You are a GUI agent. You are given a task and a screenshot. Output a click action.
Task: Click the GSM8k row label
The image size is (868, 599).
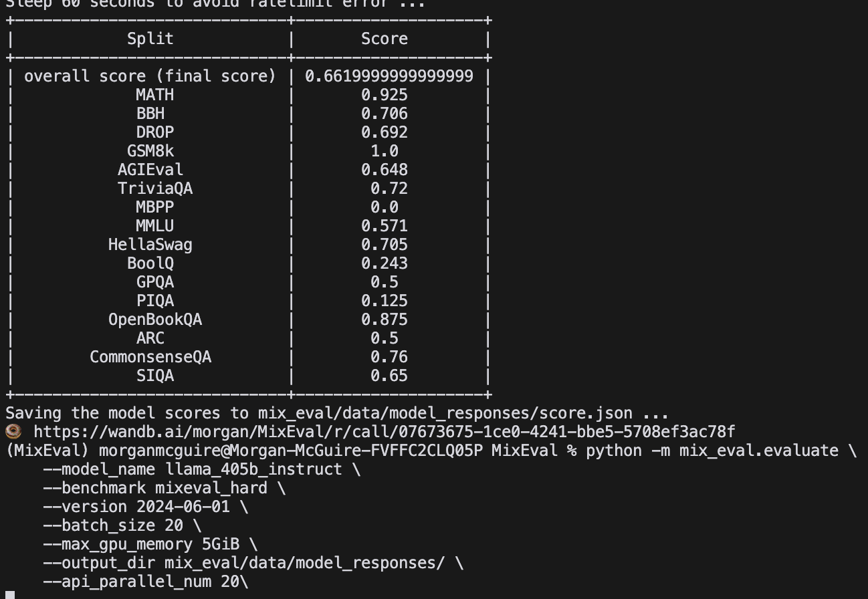pyautogui.click(x=150, y=151)
